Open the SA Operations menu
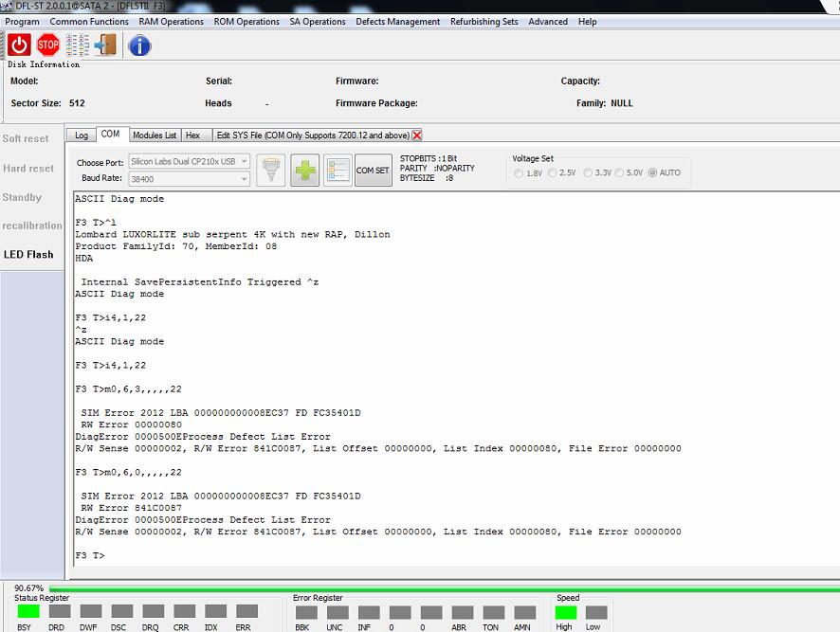Image resolution: width=840 pixels, height=632 pixels. pyautogui.click(x=318, y=22)
